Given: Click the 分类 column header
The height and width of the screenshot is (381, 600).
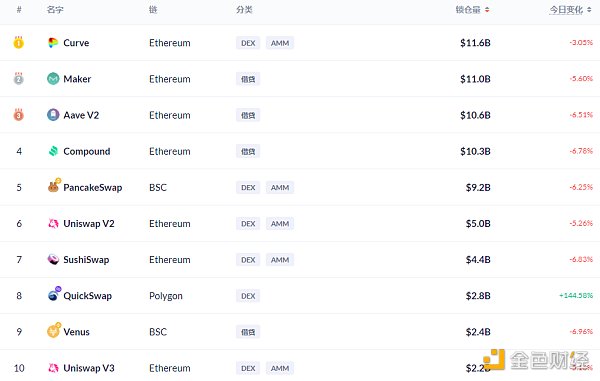Looking at the screenshot, I should point(244,10).
